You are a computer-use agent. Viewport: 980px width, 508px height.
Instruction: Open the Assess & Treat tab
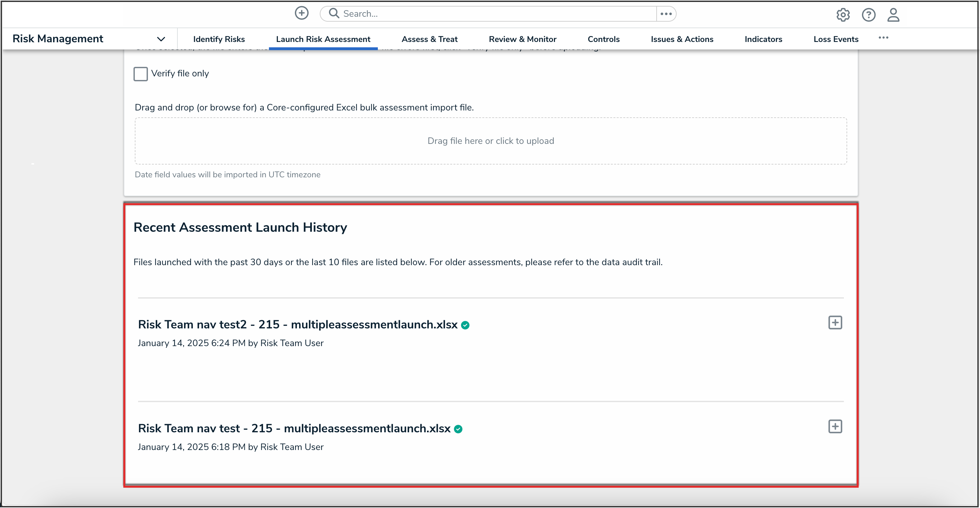point(429,39)
